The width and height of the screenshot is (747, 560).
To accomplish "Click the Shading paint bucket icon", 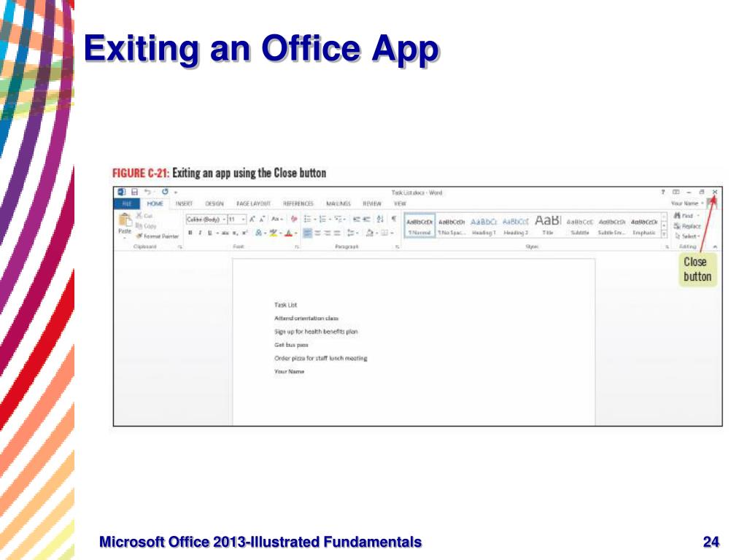I will [x=369, y=233].
